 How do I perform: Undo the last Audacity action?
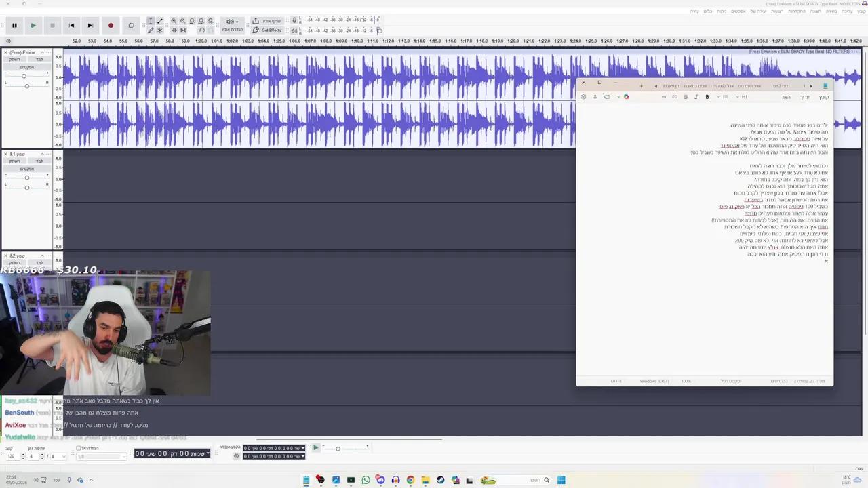coord(201,30)
